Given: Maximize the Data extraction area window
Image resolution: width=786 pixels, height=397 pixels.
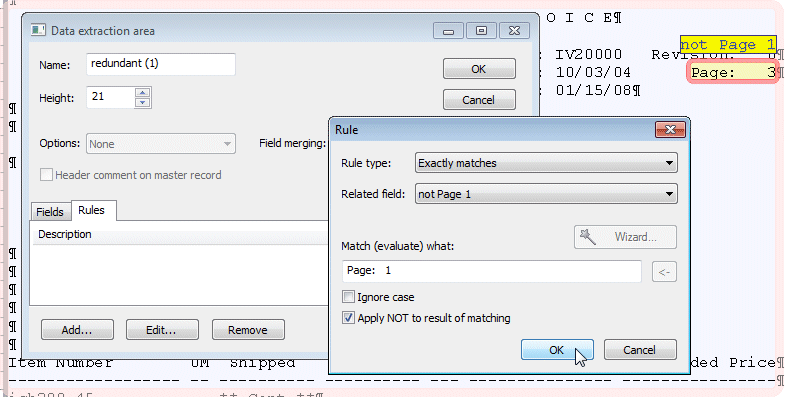Looking at the screenshot, I should tap(481, 31).
